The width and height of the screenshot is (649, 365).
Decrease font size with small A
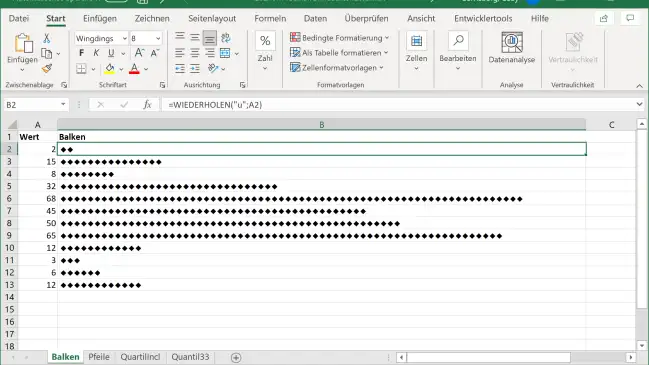[155, 53]
